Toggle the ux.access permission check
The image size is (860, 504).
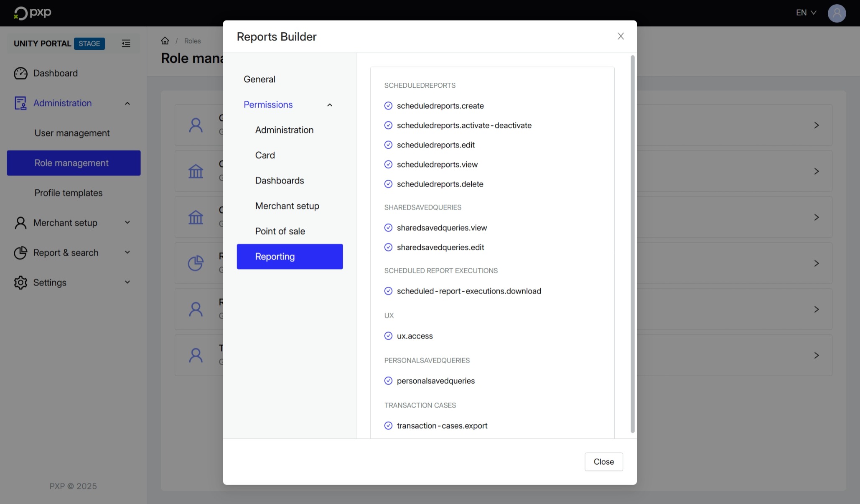(x=388, y=336)
